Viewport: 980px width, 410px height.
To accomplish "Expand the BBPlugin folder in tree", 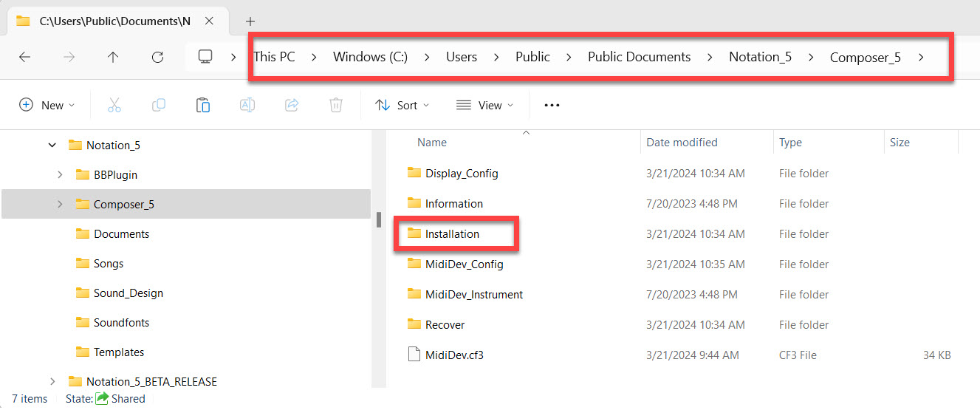I will pos(60,175).
